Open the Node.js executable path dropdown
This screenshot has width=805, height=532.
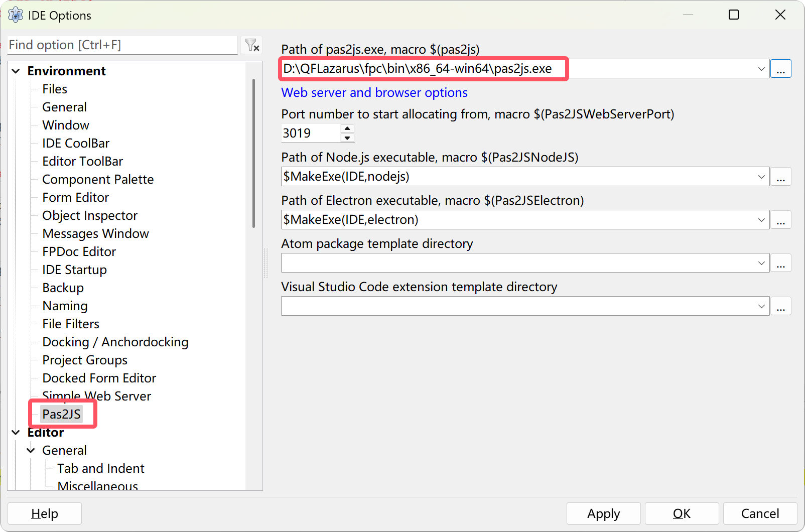761,177
